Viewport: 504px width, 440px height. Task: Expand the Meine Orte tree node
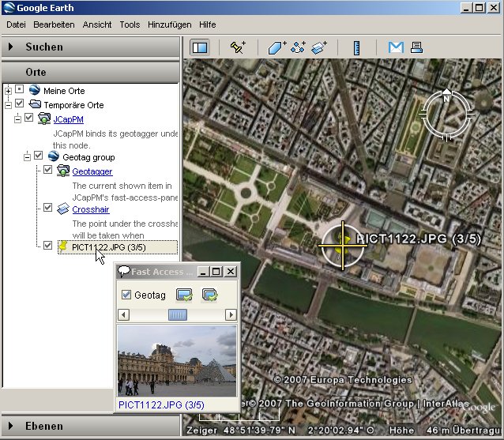9,91
